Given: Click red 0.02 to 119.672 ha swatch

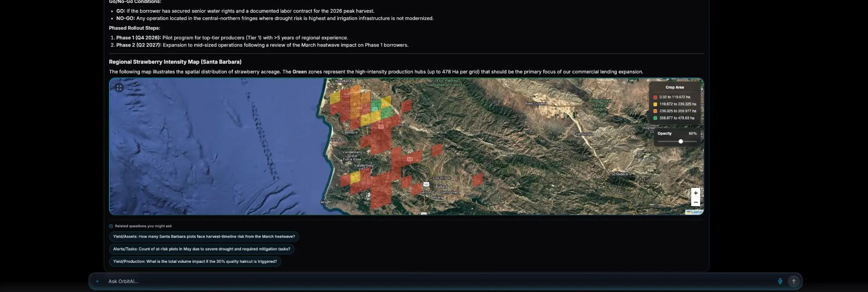Looking at the screenshot, I should [x=655, y=97].
